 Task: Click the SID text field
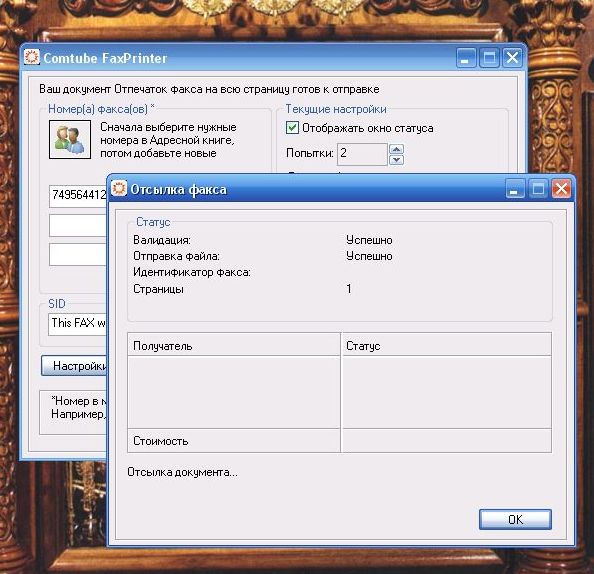[78, 324]
